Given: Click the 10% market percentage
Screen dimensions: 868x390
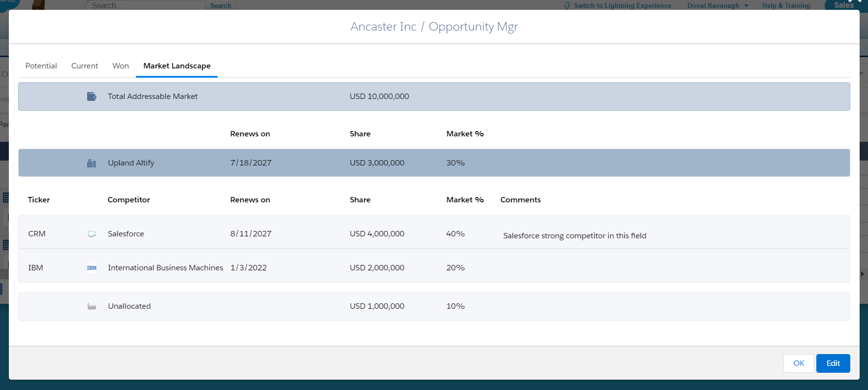Looking at the screenshot, I should click(455, 306).
